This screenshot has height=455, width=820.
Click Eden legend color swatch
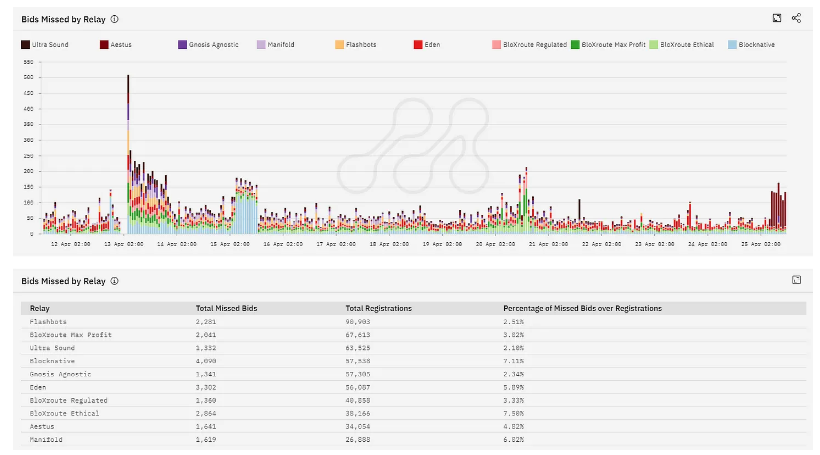(x=418, y=44)
